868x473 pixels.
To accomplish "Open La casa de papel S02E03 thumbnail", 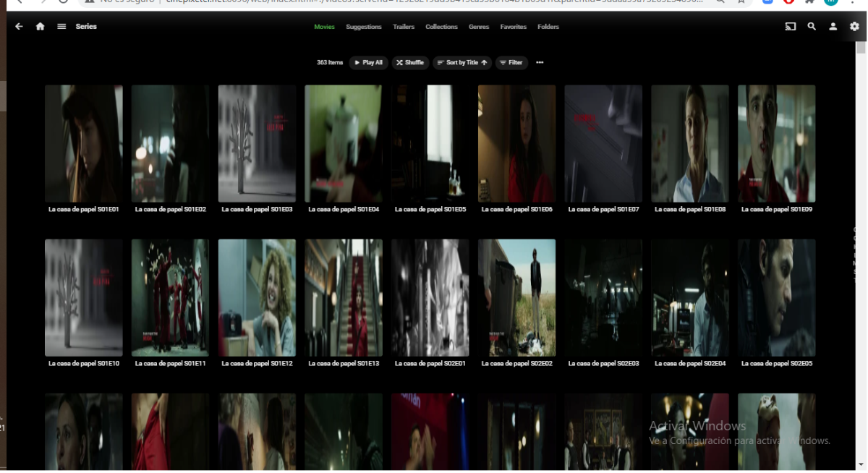I will click(603, 297).
